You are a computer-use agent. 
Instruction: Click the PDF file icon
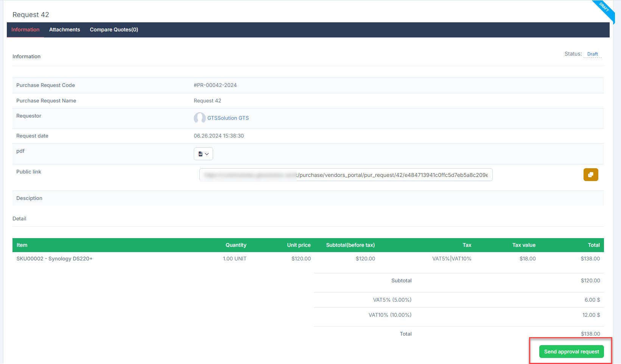click(x=201, y=154)
